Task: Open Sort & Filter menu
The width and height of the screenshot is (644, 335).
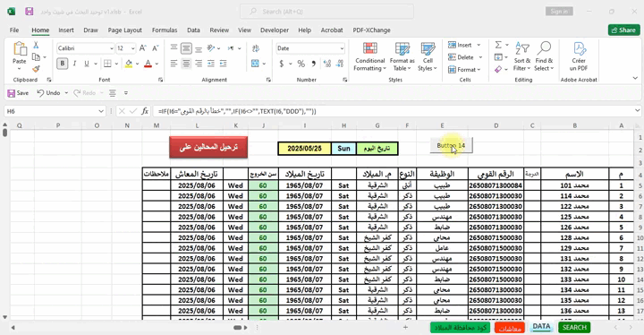Action: pyautogui.click(x=522, y=56)
